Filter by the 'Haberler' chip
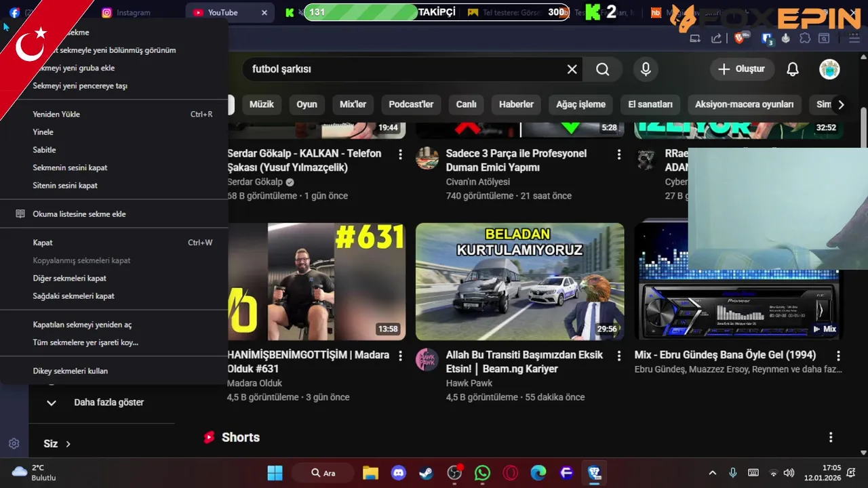 (x=516, y=104)
